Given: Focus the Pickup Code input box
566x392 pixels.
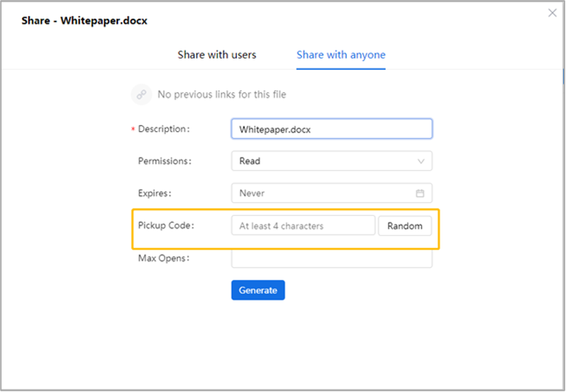Looking at the screenshot, I should (x=303, y=226).
